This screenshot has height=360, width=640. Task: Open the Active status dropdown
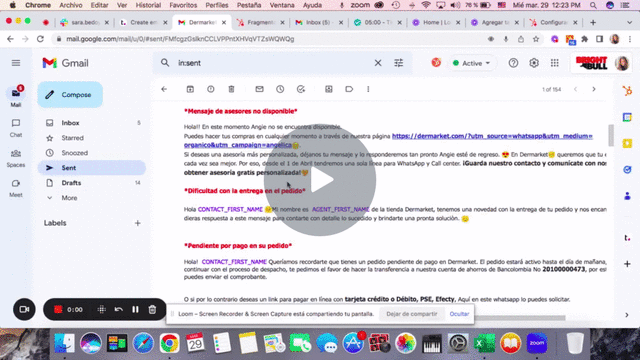click(x=472, y=63)
